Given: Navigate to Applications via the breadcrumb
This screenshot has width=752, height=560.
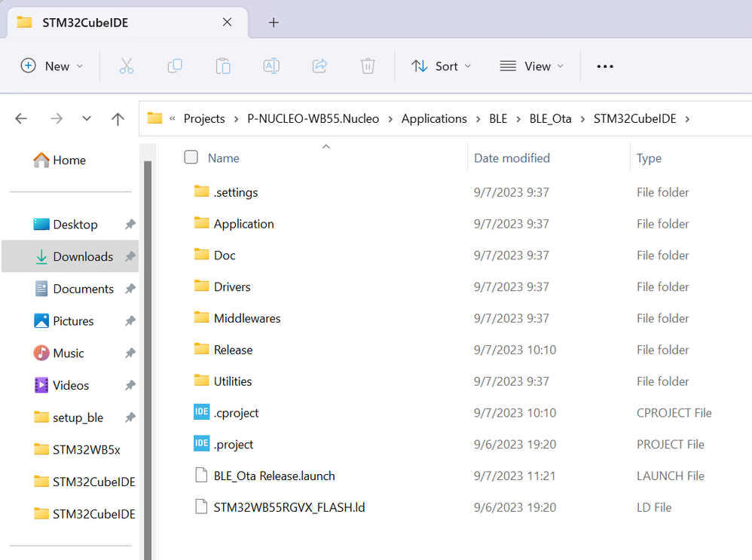Looking at the screenshot, I should 434,118.
